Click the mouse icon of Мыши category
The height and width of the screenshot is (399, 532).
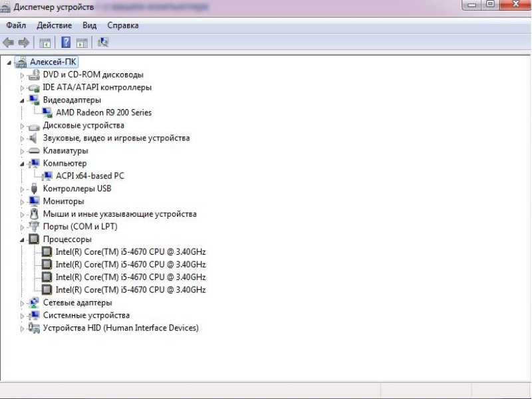coord(34,214)
